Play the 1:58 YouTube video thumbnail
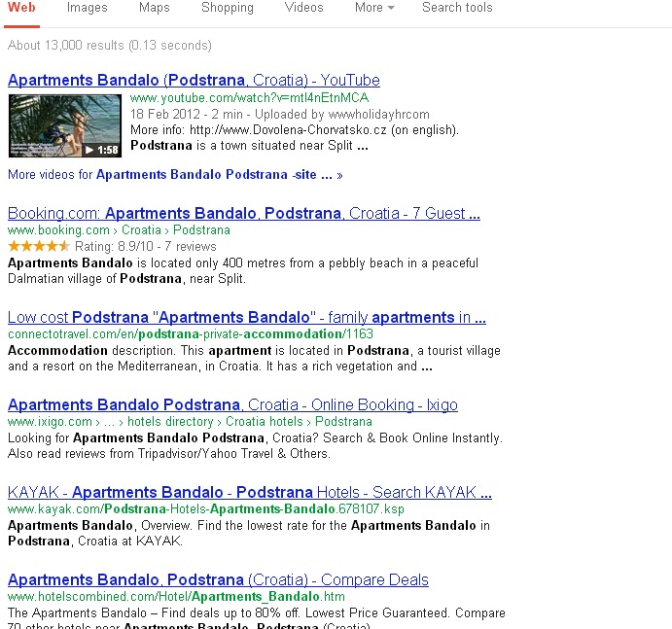Image resolution: width=672 pixels, height=629 pixels. coord(65,125)
